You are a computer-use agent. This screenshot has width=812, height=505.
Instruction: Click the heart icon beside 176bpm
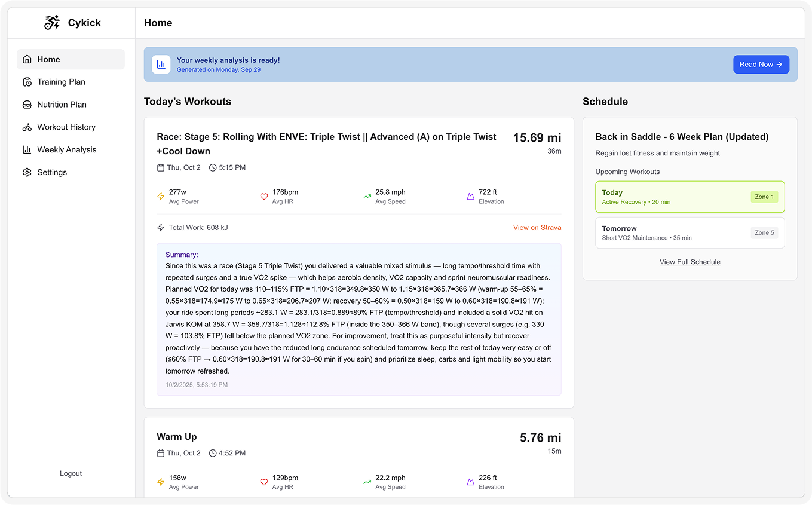tap(263, 197)
